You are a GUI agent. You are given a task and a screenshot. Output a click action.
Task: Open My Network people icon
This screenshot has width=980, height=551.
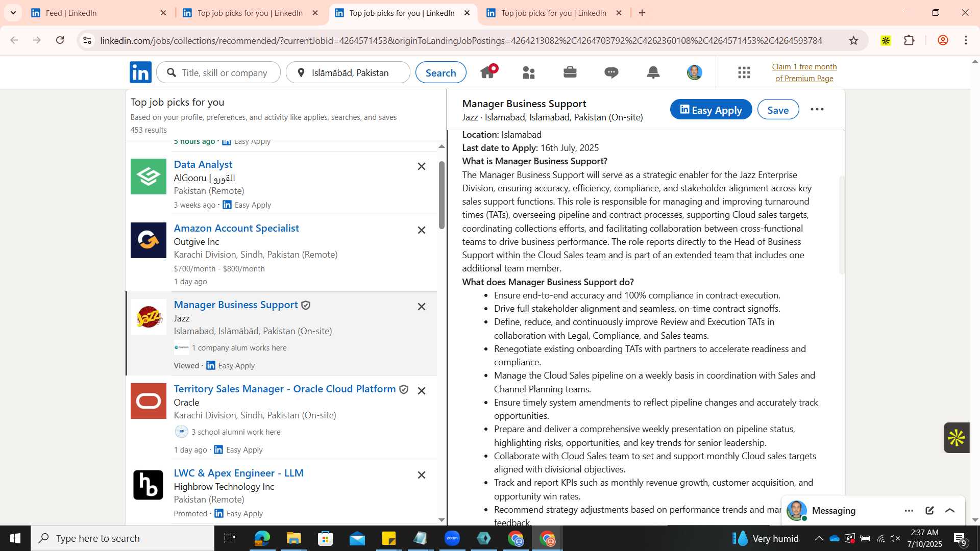pos(529,73)
